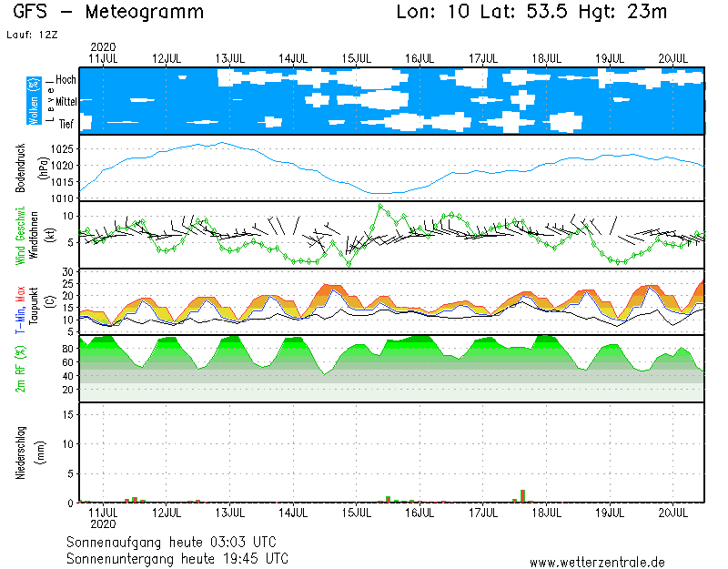Select the "1020" pressure axis value
The width and height of the screenshot is (728, 569).
tap(62, 166)
